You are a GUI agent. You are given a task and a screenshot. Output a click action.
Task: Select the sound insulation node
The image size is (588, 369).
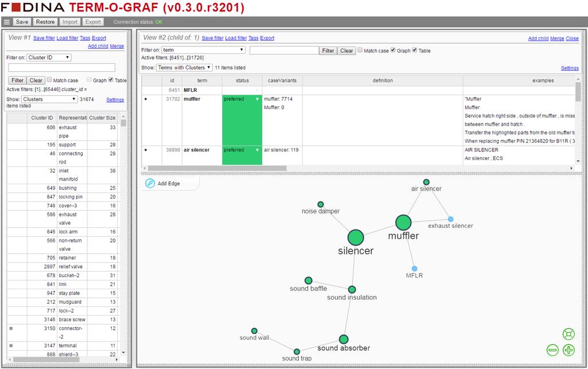click(x=352, y=290)
